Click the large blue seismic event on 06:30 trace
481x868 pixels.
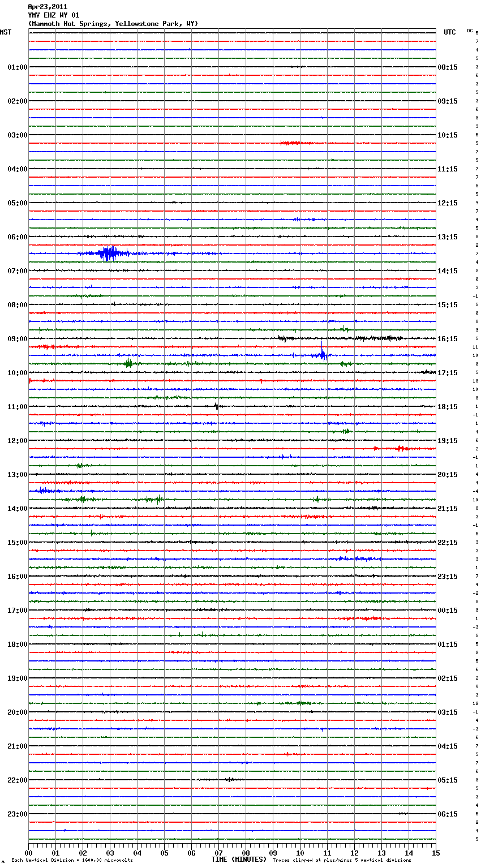click(110, 253)
